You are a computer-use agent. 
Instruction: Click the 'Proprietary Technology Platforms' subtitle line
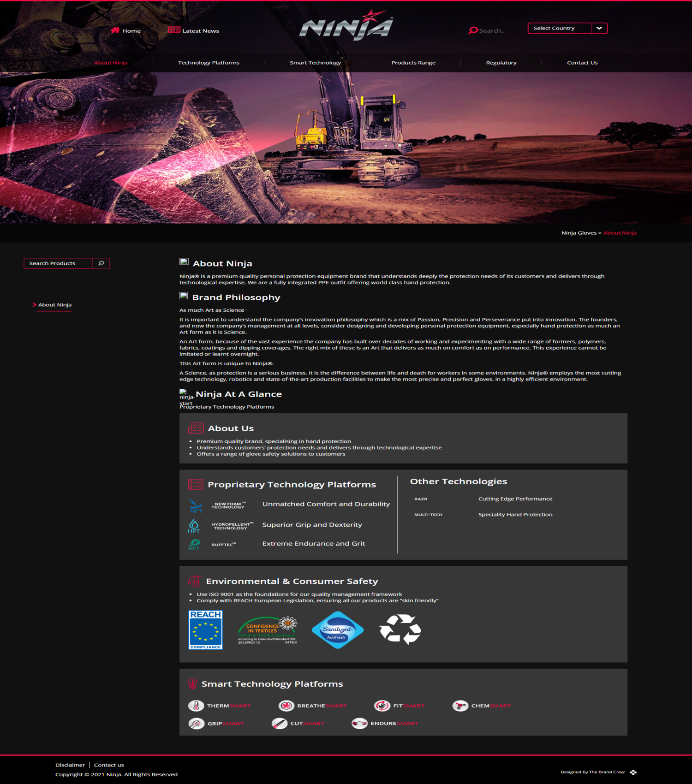[x=227, y=407]
